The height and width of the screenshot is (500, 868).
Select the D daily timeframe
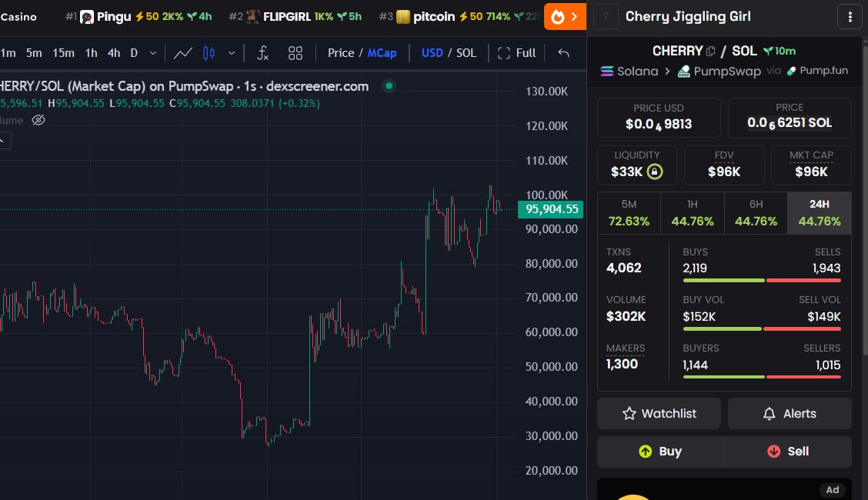(134, 53)
